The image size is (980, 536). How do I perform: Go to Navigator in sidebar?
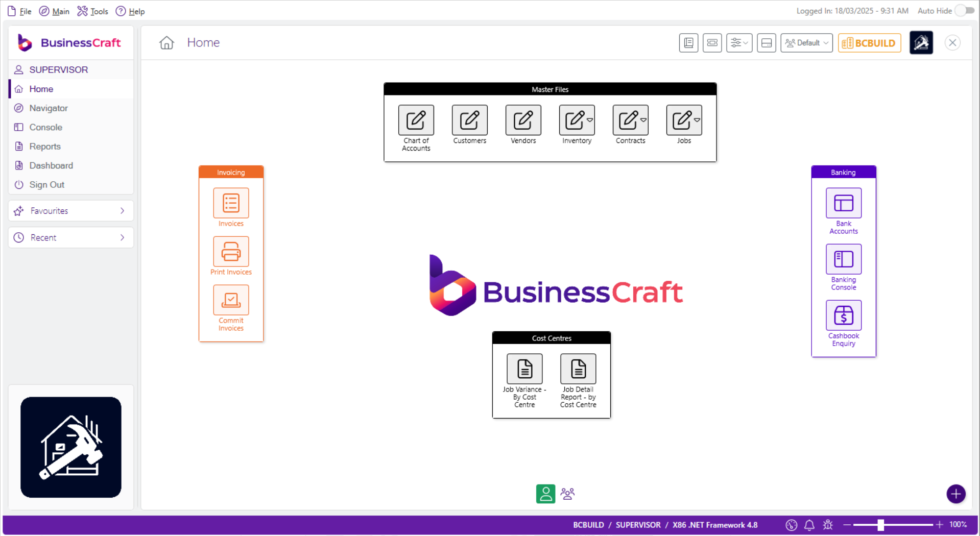[x=71, y=108]
